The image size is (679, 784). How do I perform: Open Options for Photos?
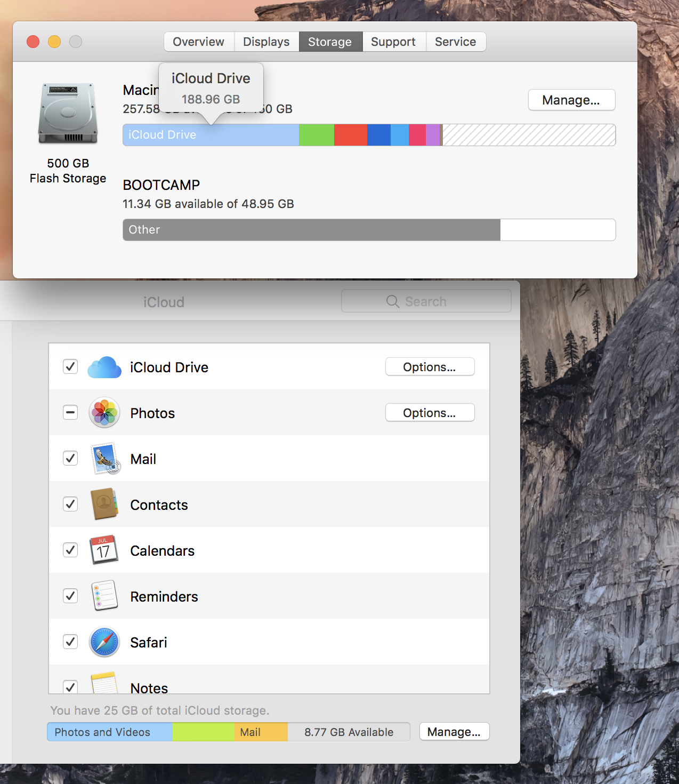point(430,413)
